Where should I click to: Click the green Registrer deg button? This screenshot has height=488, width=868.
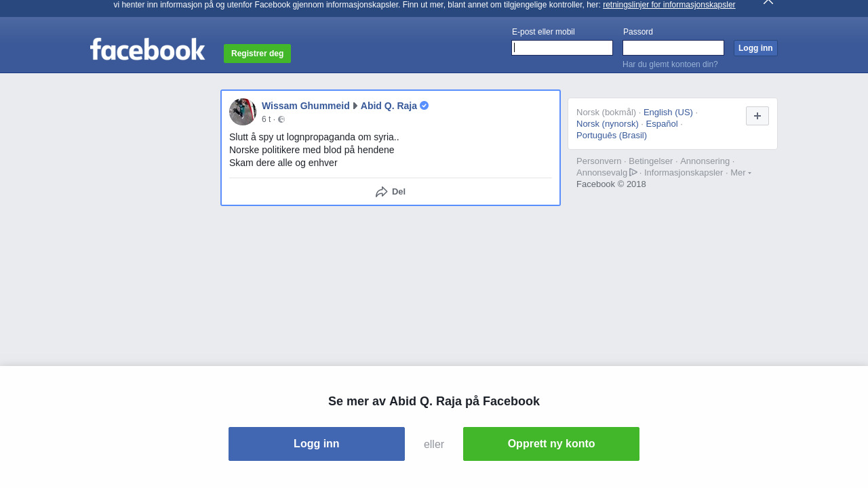click(x=257, y=54)
